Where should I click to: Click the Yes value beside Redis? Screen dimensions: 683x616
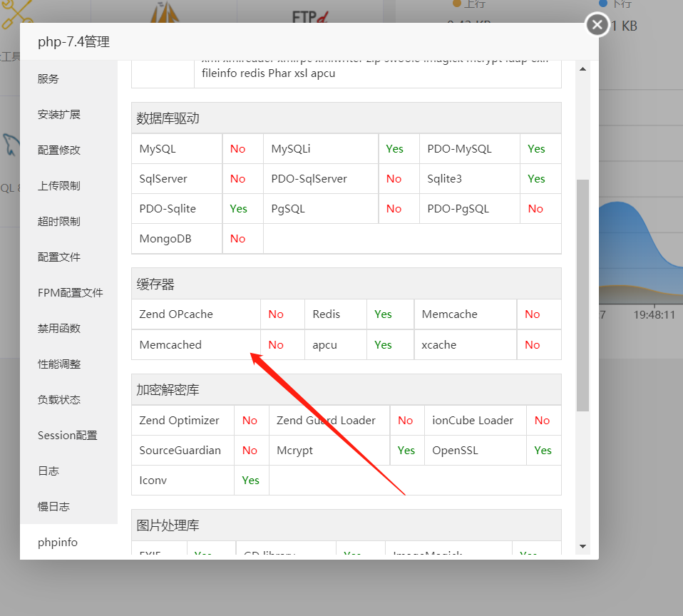(x=384, y=314)
